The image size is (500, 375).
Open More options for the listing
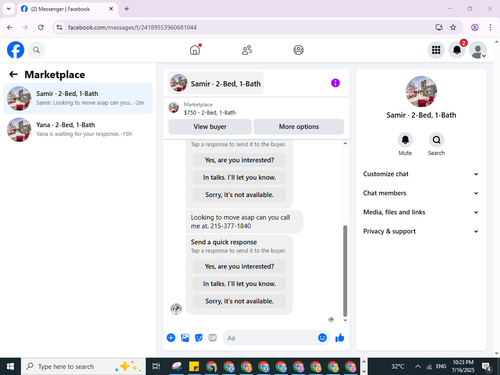coord(299,127)
